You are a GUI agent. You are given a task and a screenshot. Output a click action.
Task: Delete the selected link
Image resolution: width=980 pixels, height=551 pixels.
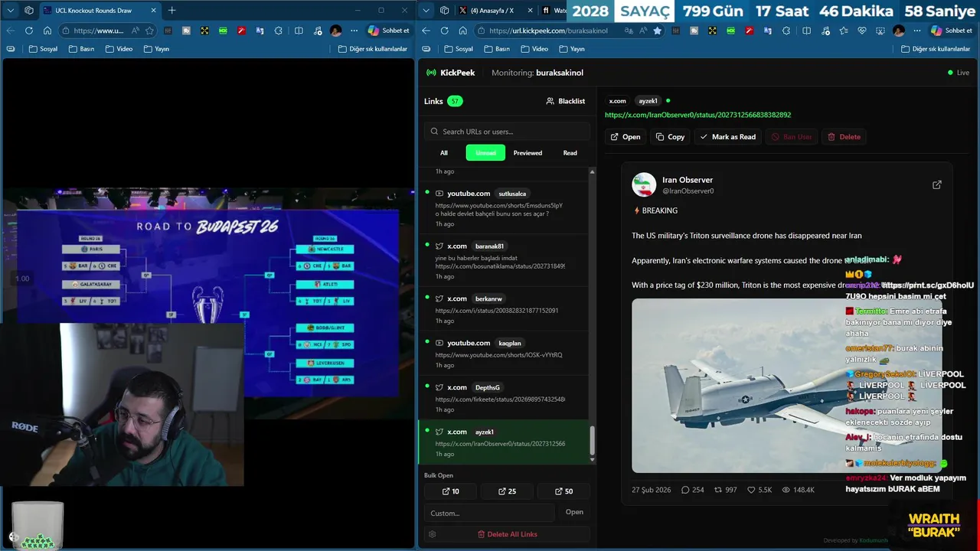click(844, 137)
